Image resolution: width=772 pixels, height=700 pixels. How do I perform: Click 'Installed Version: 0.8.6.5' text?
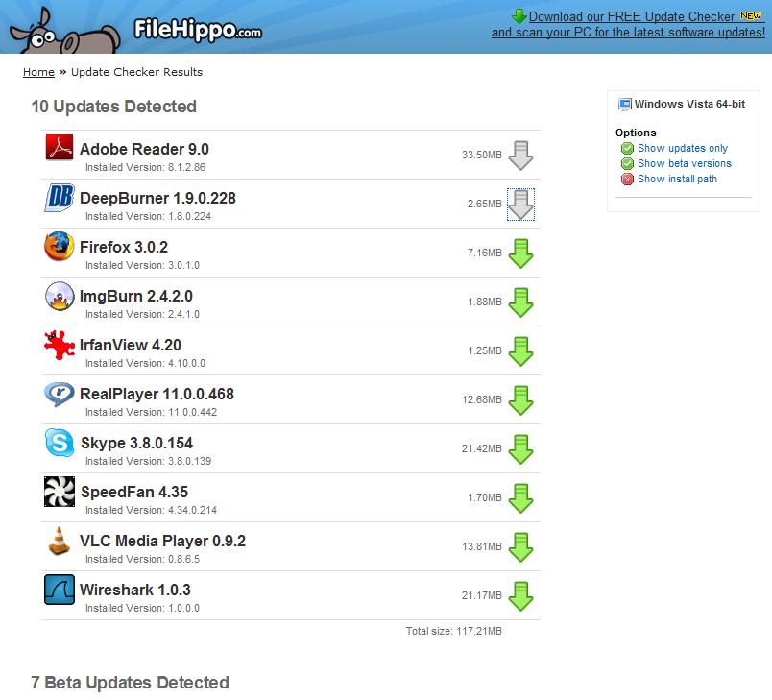tap(142, 559)
